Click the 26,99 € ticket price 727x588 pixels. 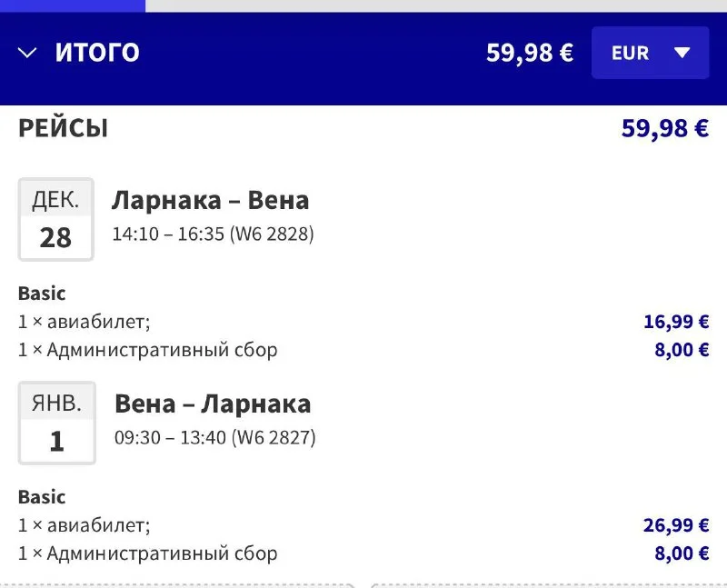675,524
